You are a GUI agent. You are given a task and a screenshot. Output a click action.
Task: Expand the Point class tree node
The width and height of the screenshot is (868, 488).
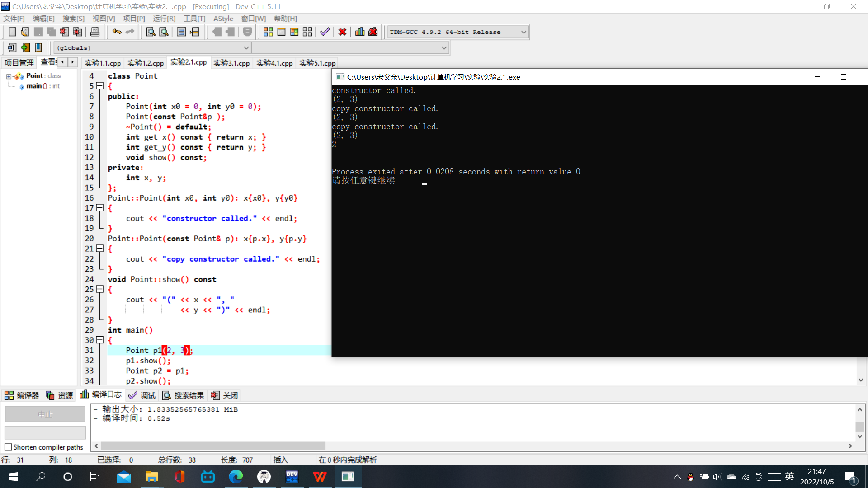pos(9,76)
